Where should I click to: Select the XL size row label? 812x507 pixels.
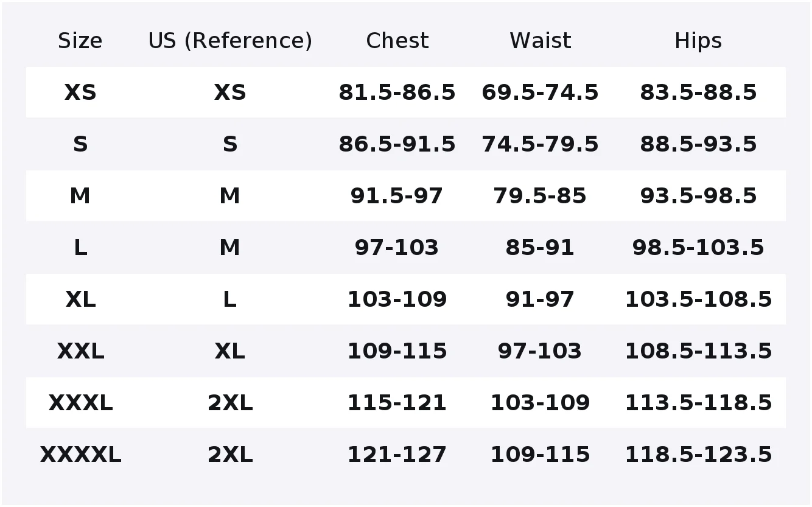80,299
